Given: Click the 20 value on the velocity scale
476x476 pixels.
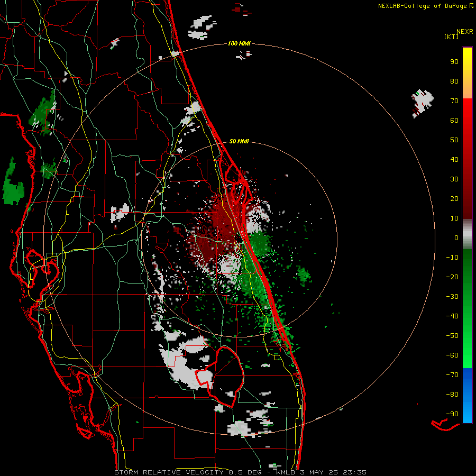Looking at the screenshot, I should [x=454, y=198].
